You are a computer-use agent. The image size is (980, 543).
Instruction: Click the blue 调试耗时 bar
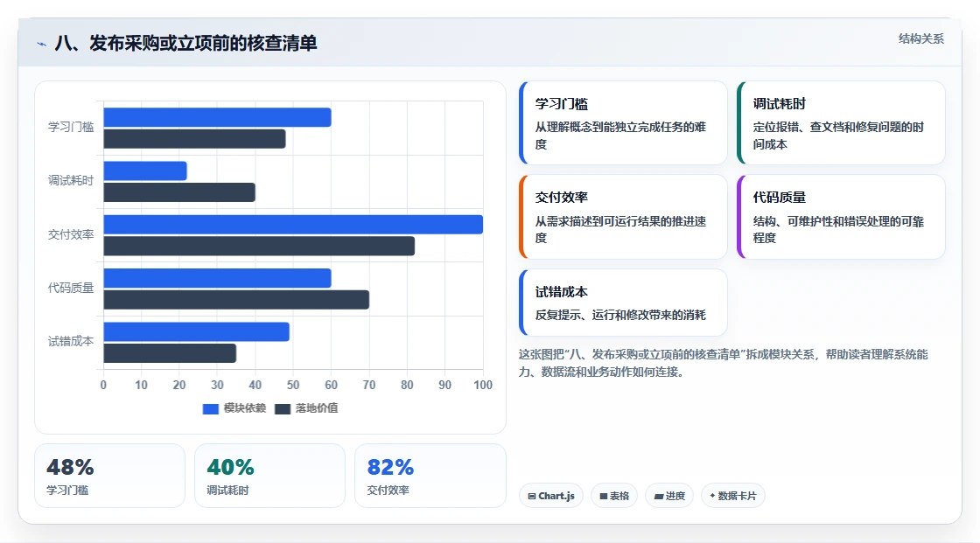coord(145,171)
